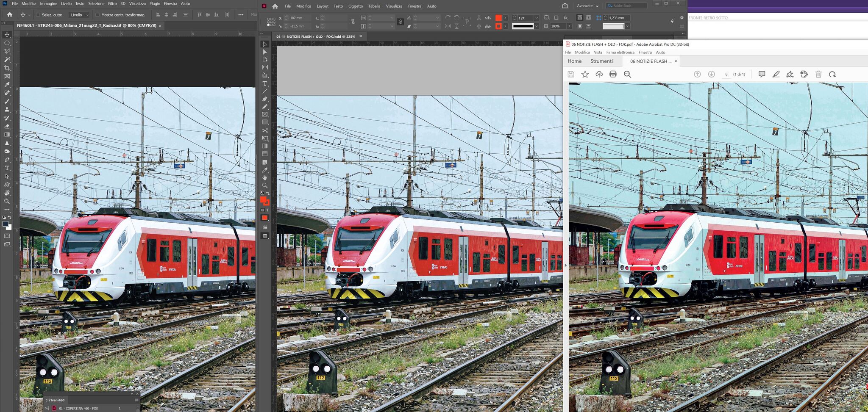Click the red fill swatch in InDesign
The width and height of the screenshot is (868, 412).
498,18
